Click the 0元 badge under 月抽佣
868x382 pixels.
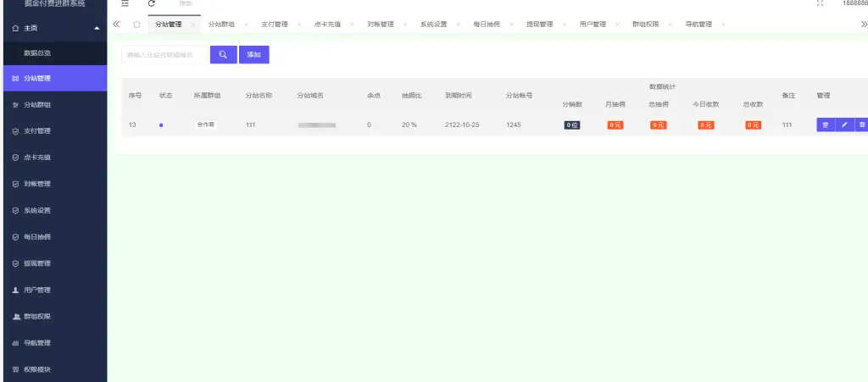[x=615, y=125]
